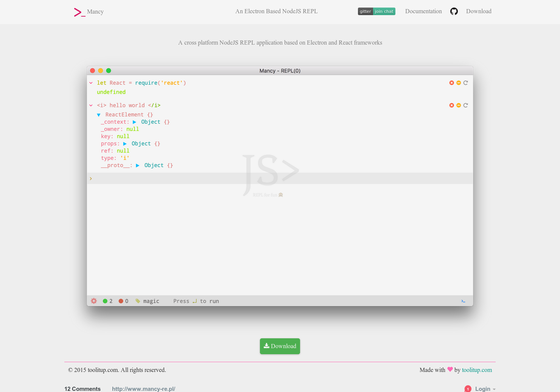This screenshot has width=560, height=392.
Task: Click the '_owner: null' property row
Action: coord(120,129)
